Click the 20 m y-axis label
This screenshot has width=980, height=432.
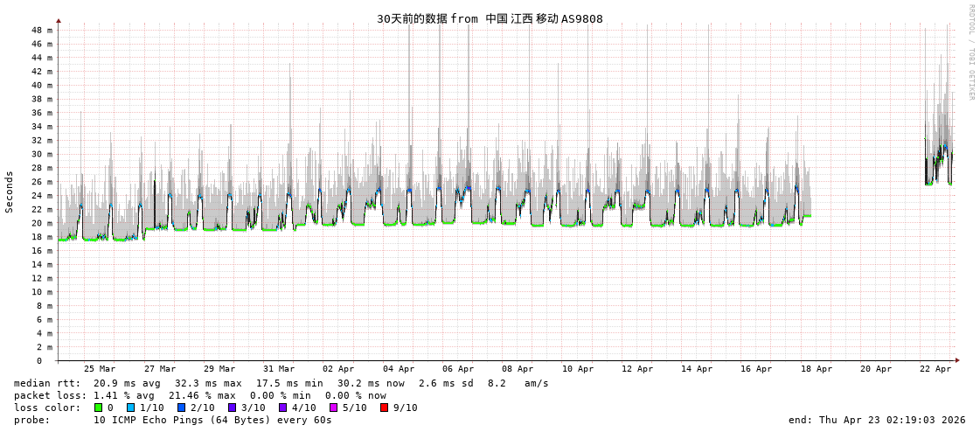click(42, 223)
